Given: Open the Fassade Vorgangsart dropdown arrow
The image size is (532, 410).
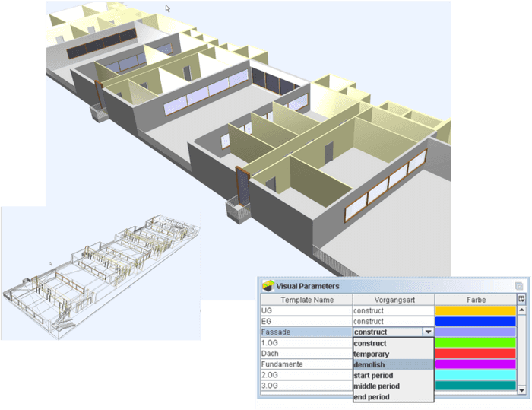Looking at the screenshot, I should coord(429,332).
